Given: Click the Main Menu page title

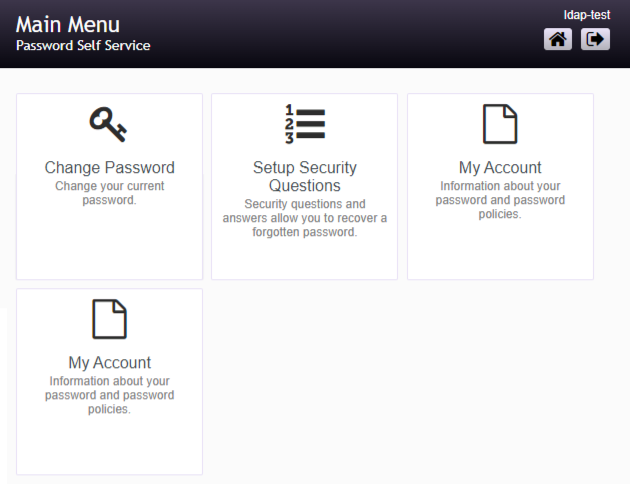Looking at the screenshot, I should coord(68,25).
